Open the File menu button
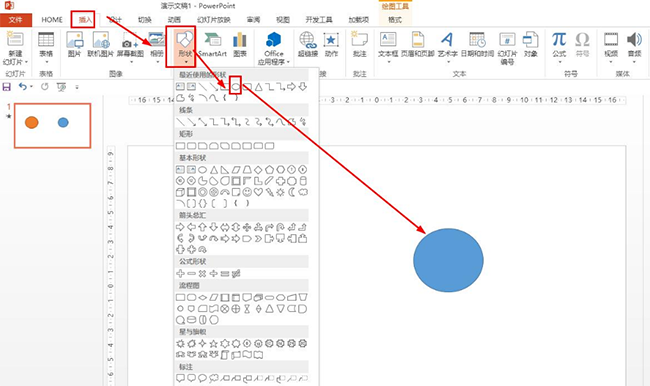Image resolution: width=650 pixels, height=386 pixels. (16, 19)
